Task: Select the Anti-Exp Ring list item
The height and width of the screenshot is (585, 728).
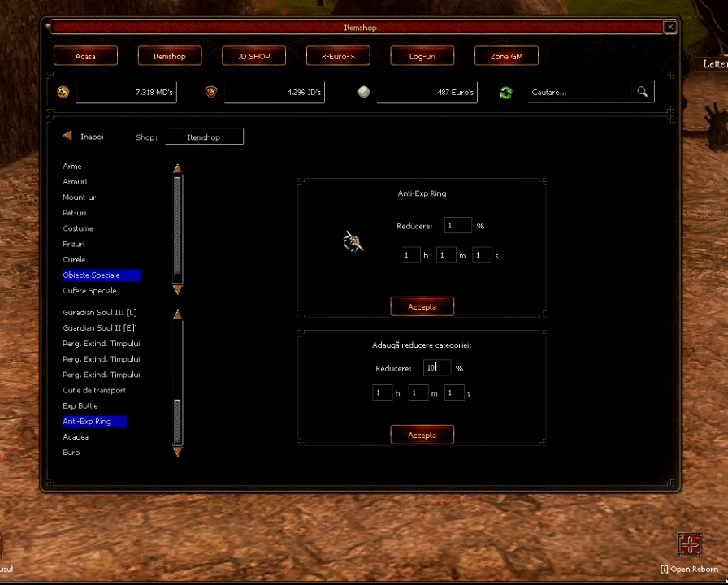Action: 95,421
